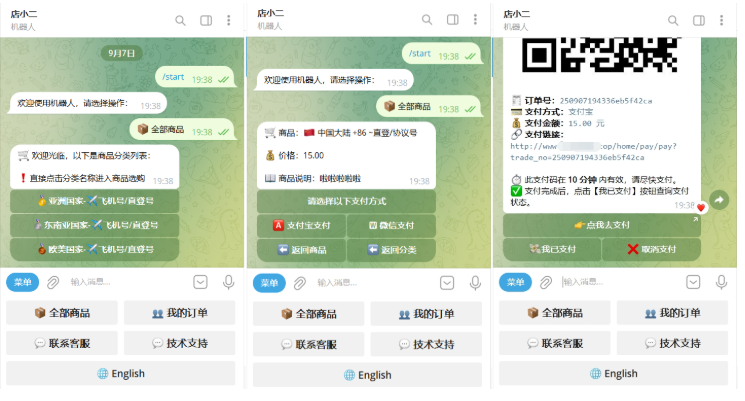The width and height of the screenshot is (745, 401).
Task: Click 联系客服 keyboard button in middle chat
Action: (308, 344)
